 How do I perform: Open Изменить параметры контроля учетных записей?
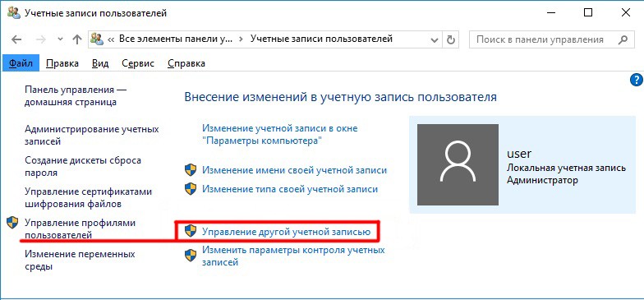coord(293,256)
